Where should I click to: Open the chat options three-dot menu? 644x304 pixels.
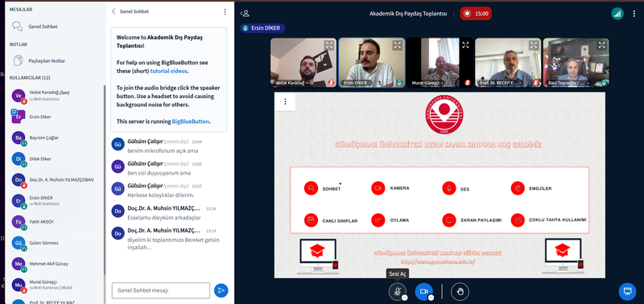(225, 11)
